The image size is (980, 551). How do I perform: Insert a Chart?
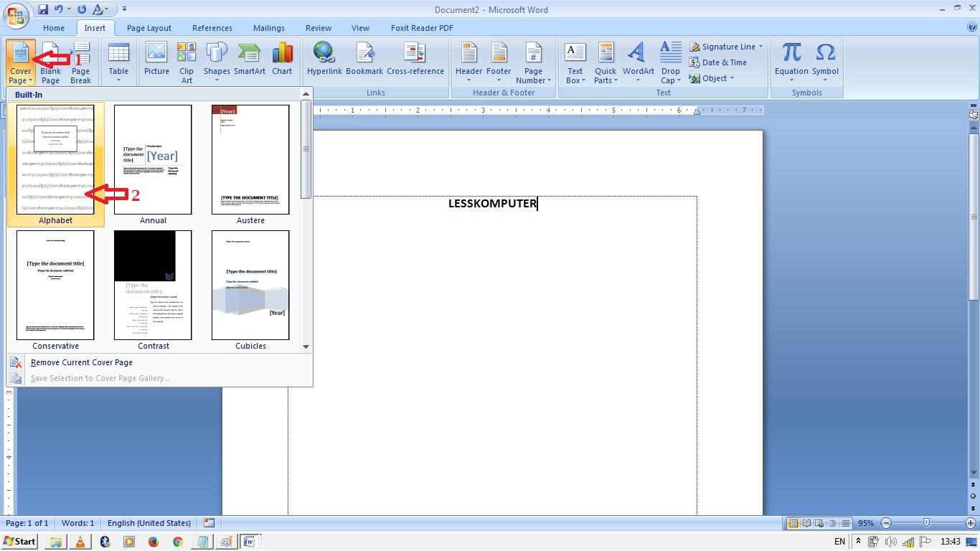pos(282,61)
